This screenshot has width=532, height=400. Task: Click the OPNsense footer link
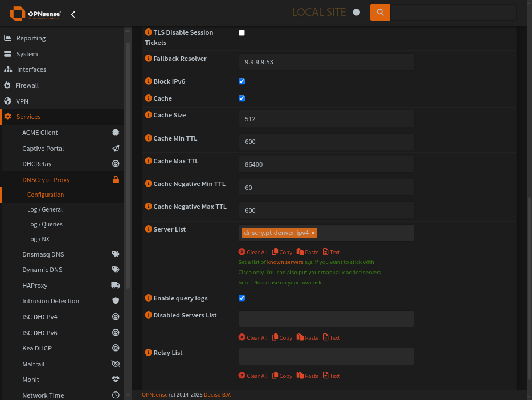tap(155, 394)
